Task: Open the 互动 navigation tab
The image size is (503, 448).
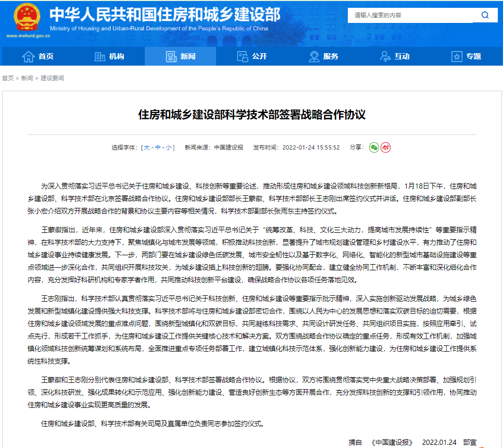Action: point(395,56)
